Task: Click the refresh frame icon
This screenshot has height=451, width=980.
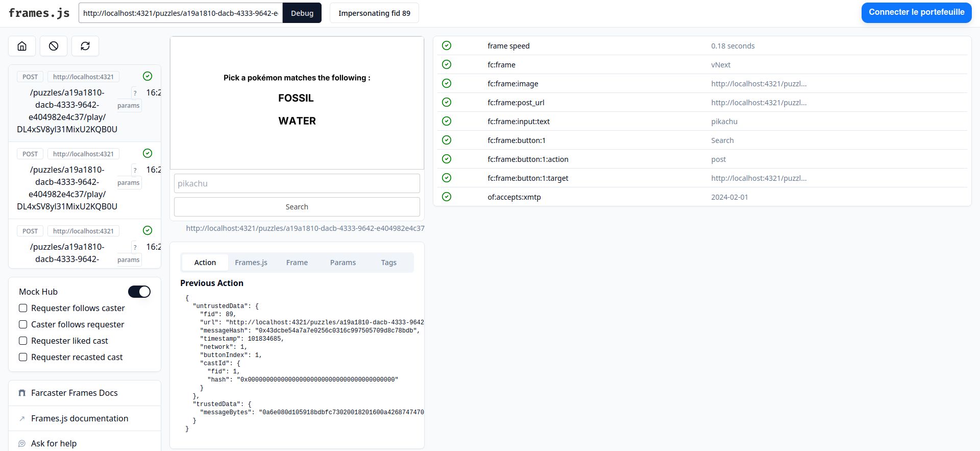Action: [x=85, y=46]
